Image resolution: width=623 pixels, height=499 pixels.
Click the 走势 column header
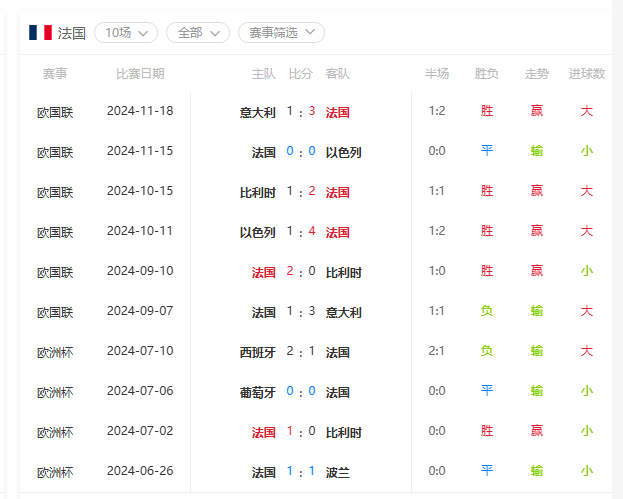pyautogui.click(x=537, y=73)
